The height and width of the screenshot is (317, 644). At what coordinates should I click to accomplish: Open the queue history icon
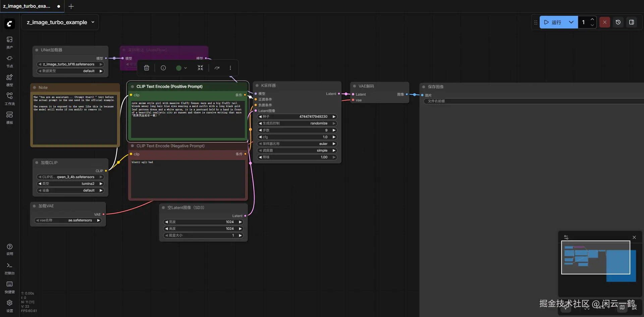(618, 22)
